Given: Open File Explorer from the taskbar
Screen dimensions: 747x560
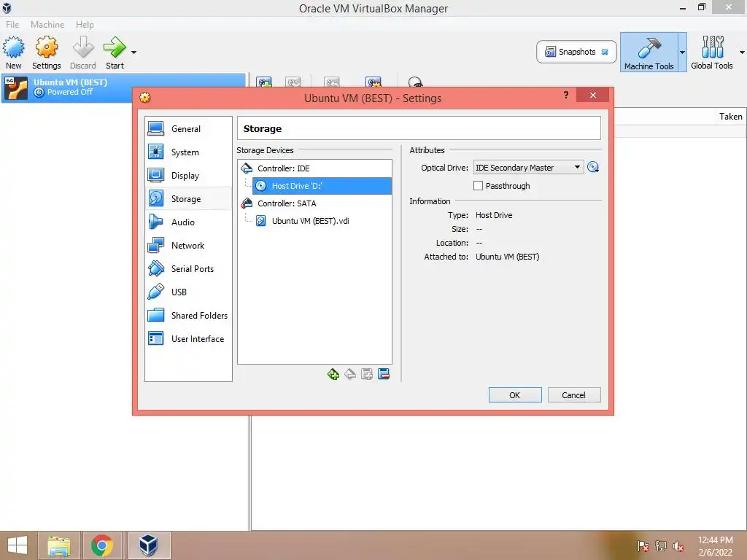Looking at the screenshot, I should (x=58, y=545).
